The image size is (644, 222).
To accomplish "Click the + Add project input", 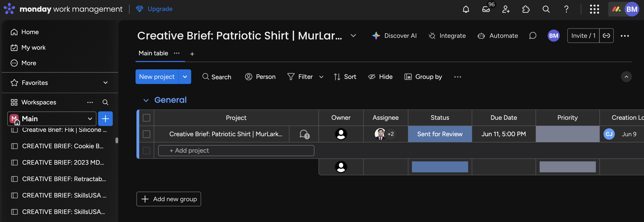I will coord(236,151).
